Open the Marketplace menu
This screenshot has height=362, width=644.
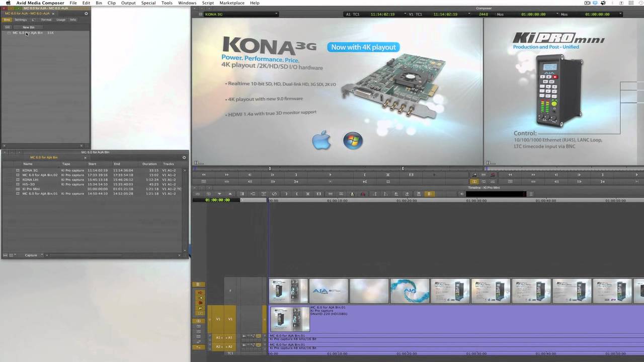click(232, 3)
